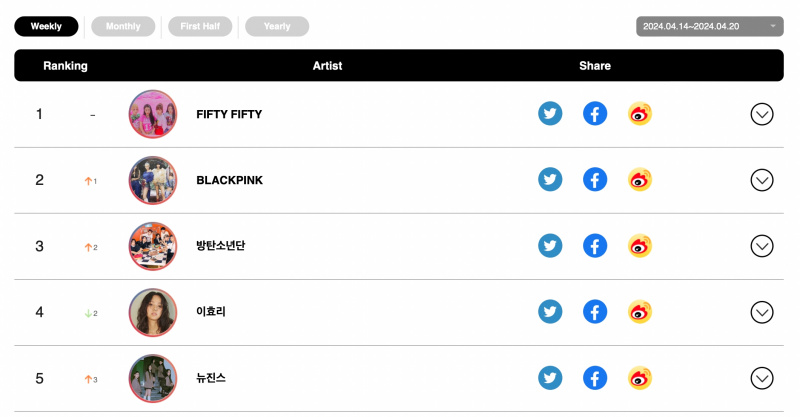This screenshot has width=800, height=417.
Task: Expand FIFTY FIFTY ranking details
Action: [x=762, y=114]
